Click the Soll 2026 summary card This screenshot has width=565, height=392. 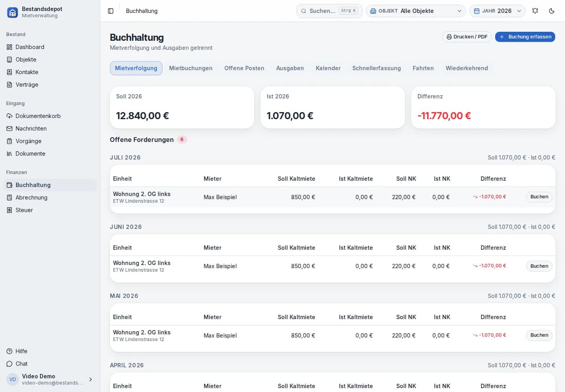182,107
